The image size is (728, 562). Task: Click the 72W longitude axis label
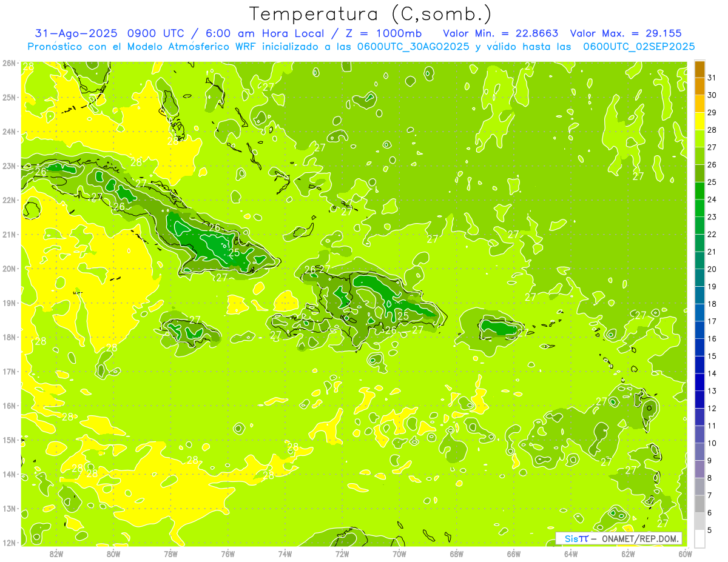342,554
